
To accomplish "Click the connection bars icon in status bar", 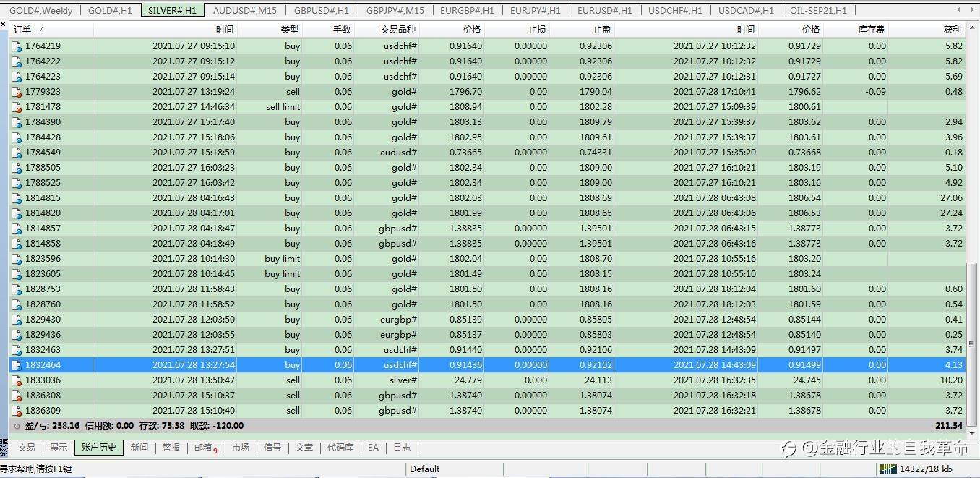I will click(888, 469).
